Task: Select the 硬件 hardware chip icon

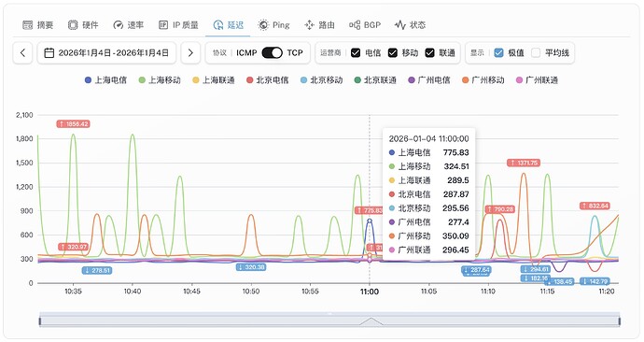Action: [73, 25]
